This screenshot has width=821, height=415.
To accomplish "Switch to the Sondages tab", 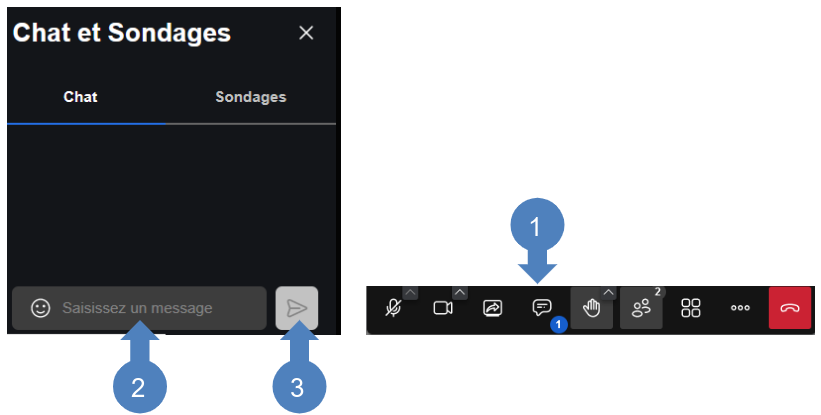I will 251,98.
